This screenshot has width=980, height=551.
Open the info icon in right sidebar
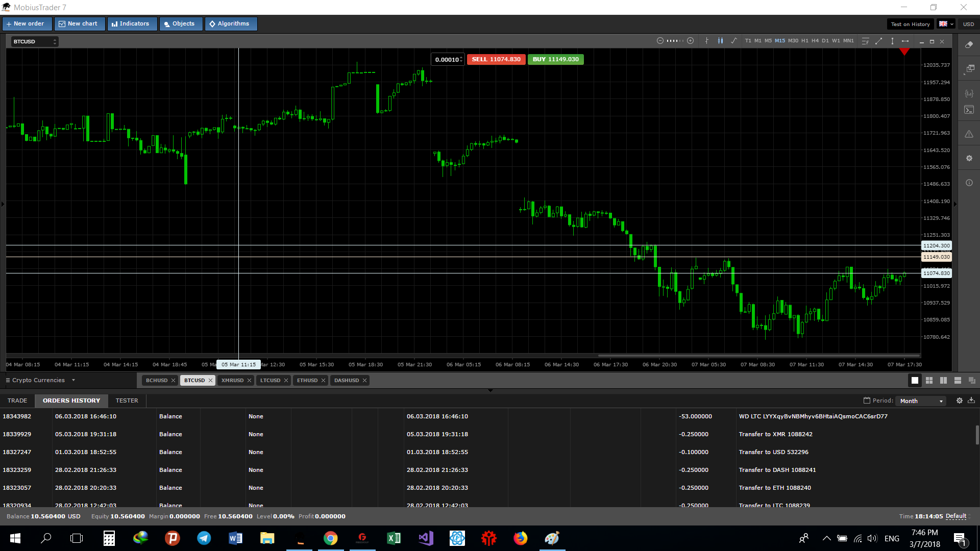tap(969, 183)
